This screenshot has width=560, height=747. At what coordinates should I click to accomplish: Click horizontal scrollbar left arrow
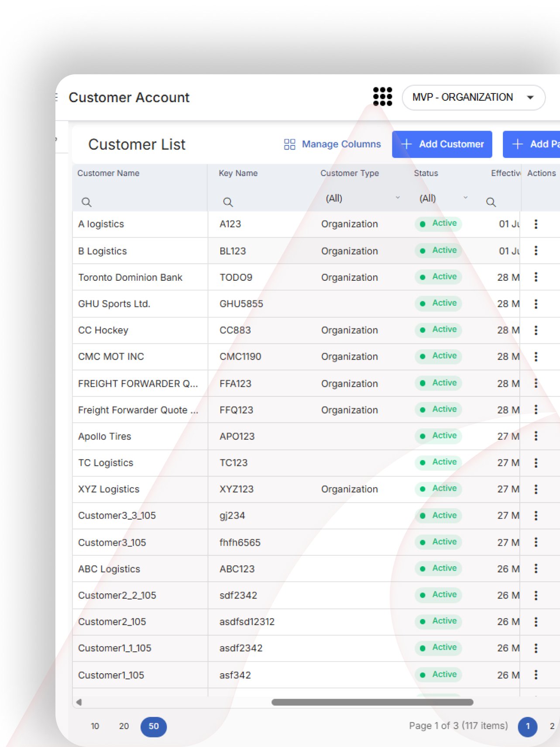[x=79, y=702]
